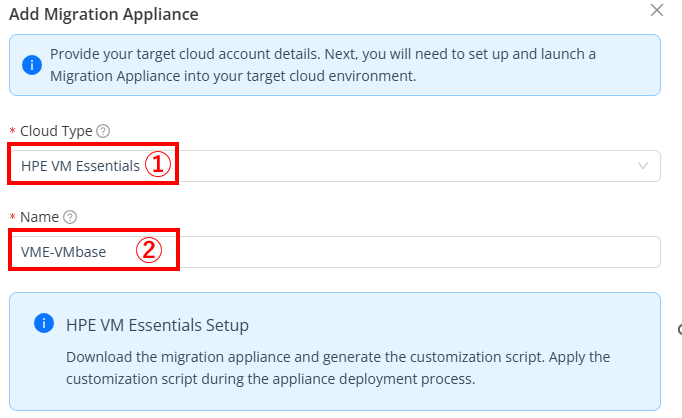Click the info icon in top banner
682x418 pixels.
click(x=32, y=65)
